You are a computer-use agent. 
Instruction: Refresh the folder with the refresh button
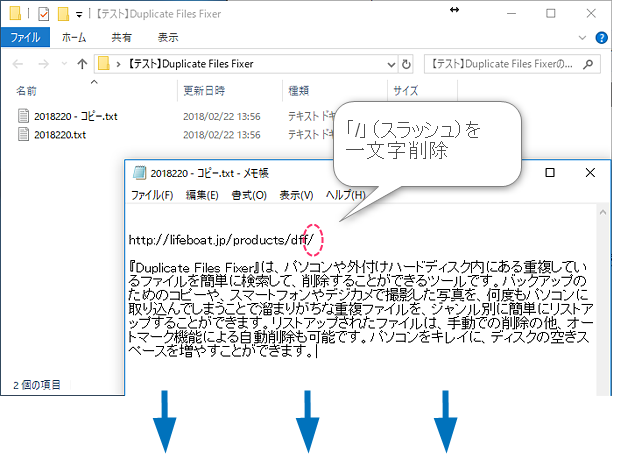click(406, 64)
